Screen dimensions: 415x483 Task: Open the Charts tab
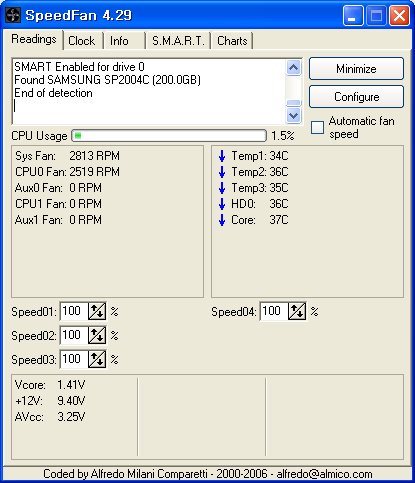[x=232, y=41]
